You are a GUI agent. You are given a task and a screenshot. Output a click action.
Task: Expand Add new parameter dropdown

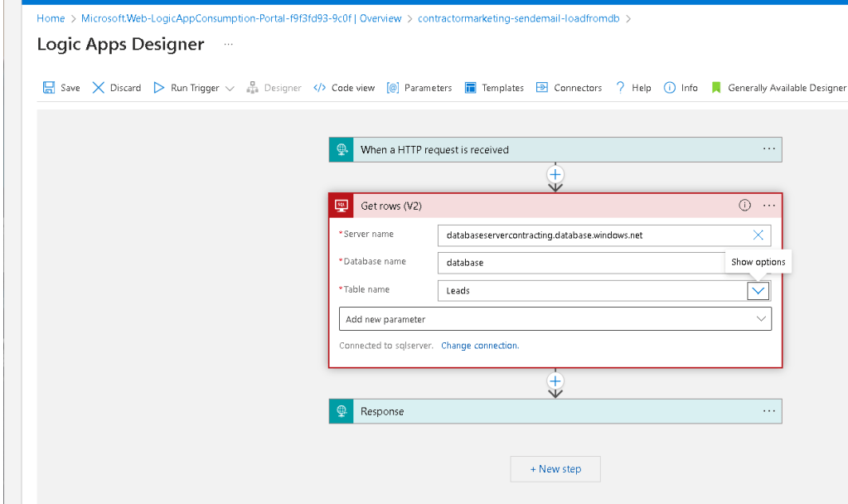[x=761, y=319]
